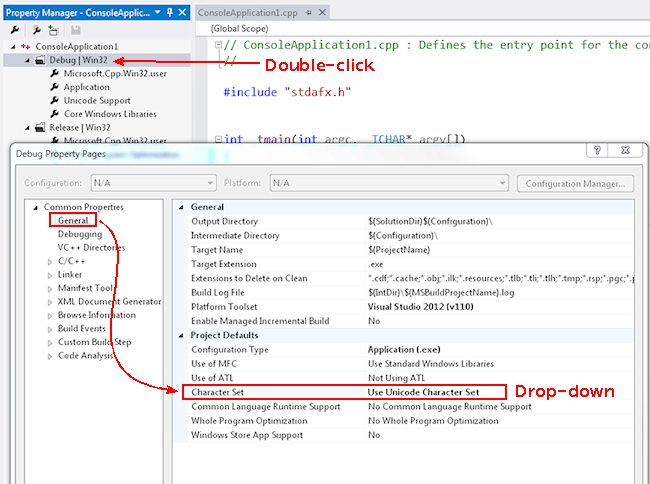
Task: Close the Debug Property Pages dialog
Action: tap(625, 150)
